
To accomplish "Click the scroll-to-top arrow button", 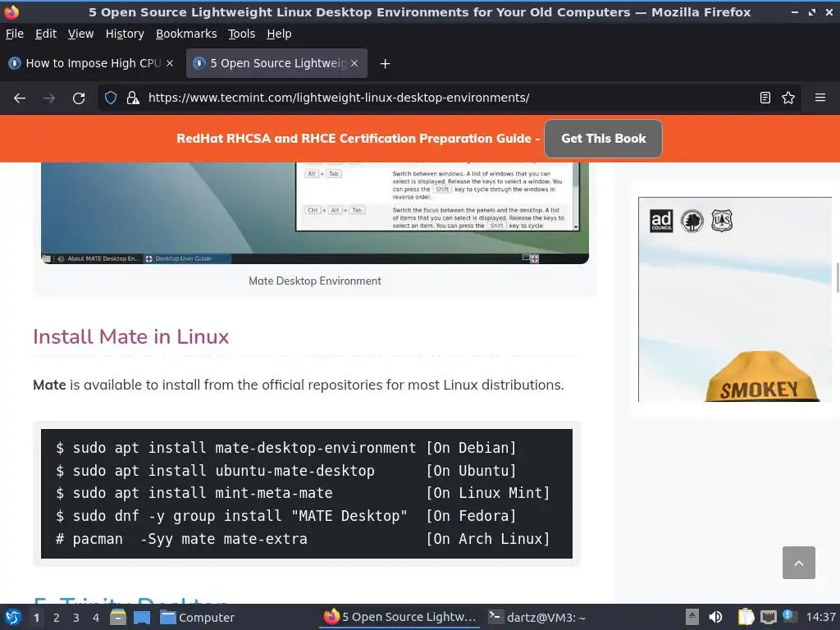I will click(x=799, y=563).
